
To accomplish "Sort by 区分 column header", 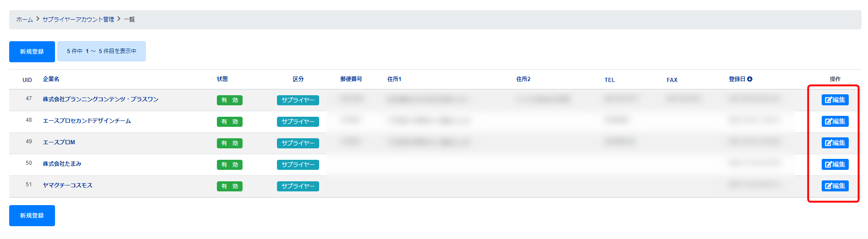I will pyautogui.click(x=298, y=79).
